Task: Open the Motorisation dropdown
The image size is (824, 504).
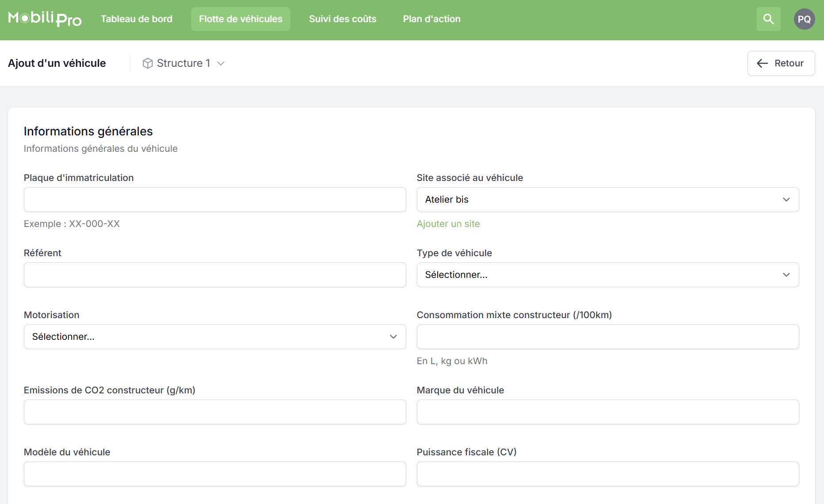Action: point(215,337)
